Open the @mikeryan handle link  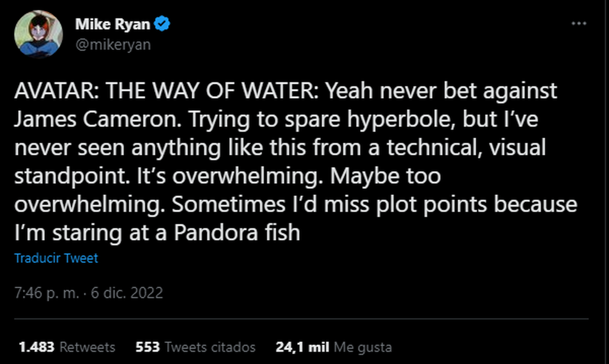click(113, 45)
